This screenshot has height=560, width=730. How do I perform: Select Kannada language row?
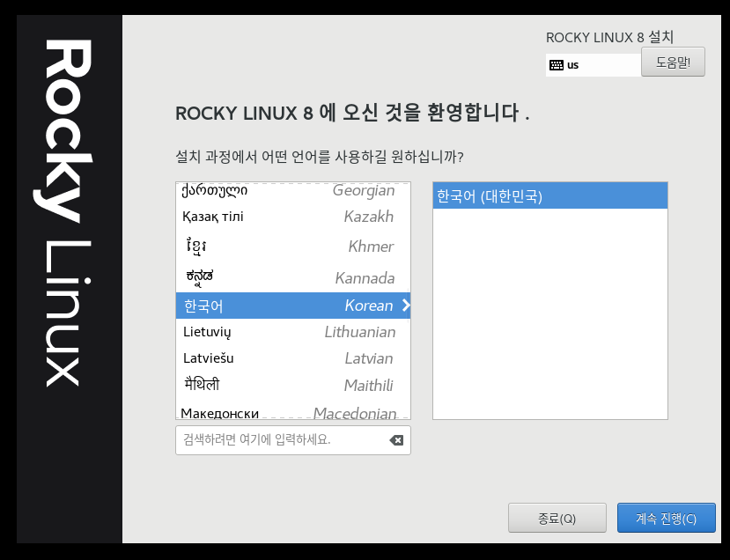[x=293, y=277]
